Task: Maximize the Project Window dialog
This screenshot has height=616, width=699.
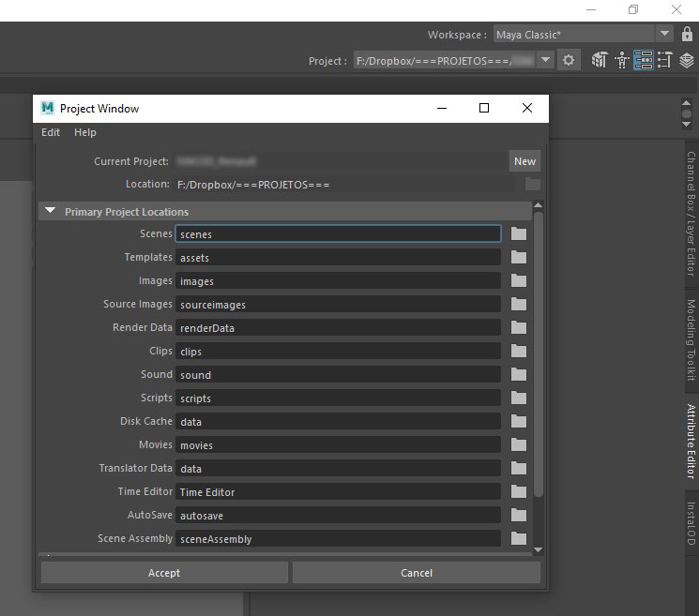Action: tap(484, 108)
